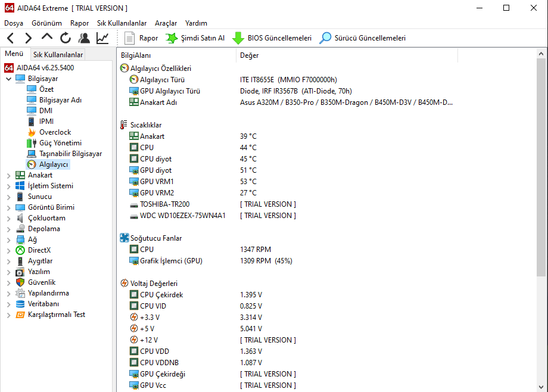Click the green BIOS download arrow icon
This screenshot has height=392, width=548.
(x=238, y=38)
